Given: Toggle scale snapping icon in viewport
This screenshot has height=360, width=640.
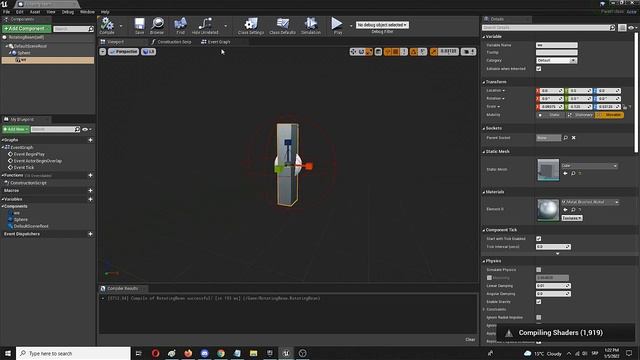Looking at the screenshot, I should coord(433,52).
